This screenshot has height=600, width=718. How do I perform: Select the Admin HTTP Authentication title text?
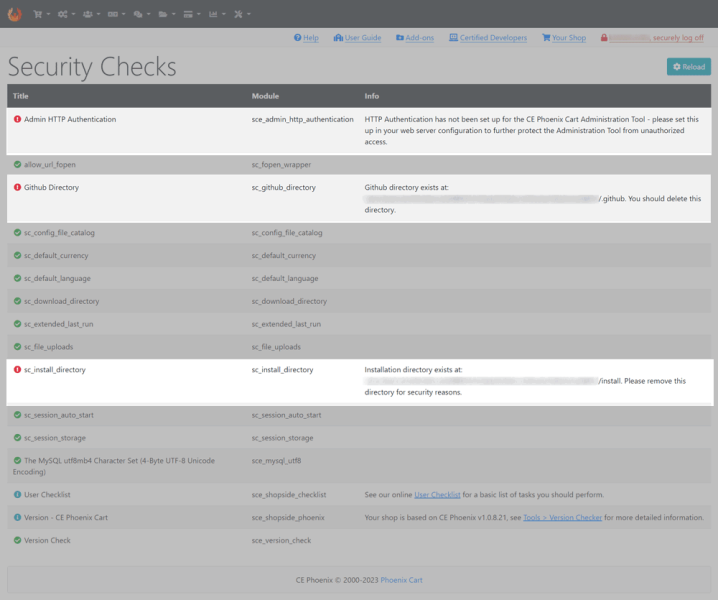coord(70,119)
